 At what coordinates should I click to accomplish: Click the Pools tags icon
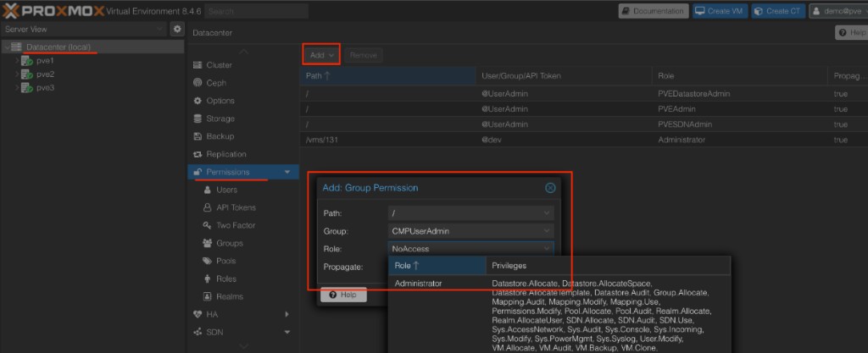208,261
